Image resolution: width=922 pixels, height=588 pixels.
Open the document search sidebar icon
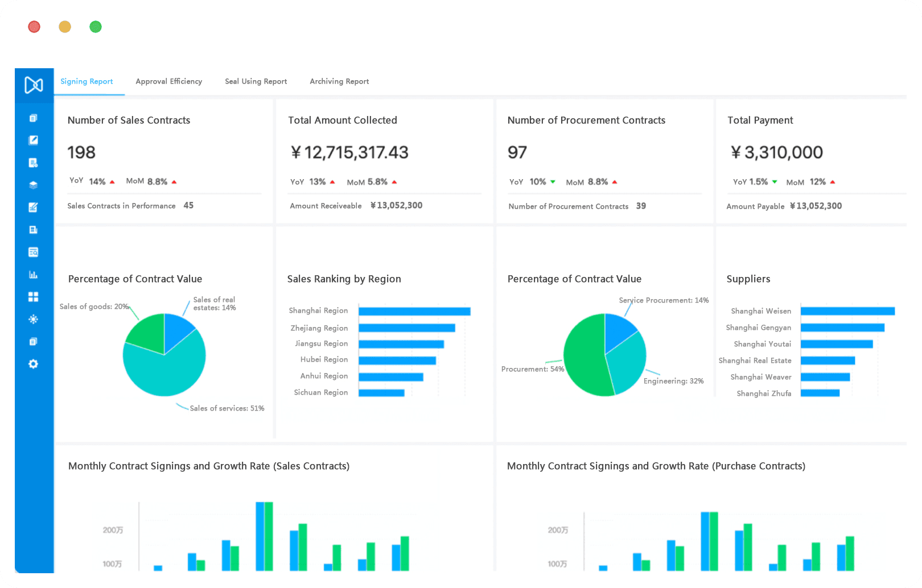tap(34, 252)
